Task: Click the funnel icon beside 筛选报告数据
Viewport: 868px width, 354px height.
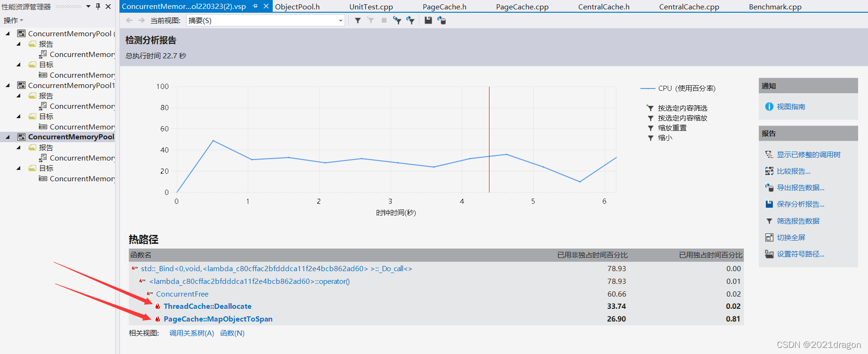Action: point(769,221)
